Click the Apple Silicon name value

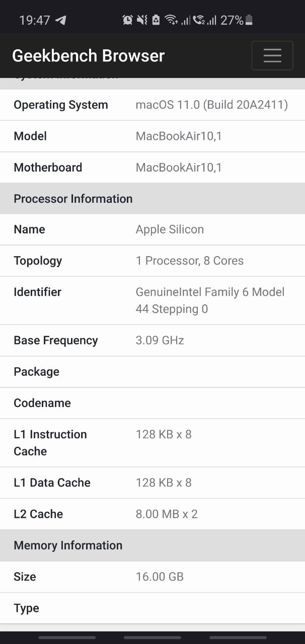pos(170,229)
